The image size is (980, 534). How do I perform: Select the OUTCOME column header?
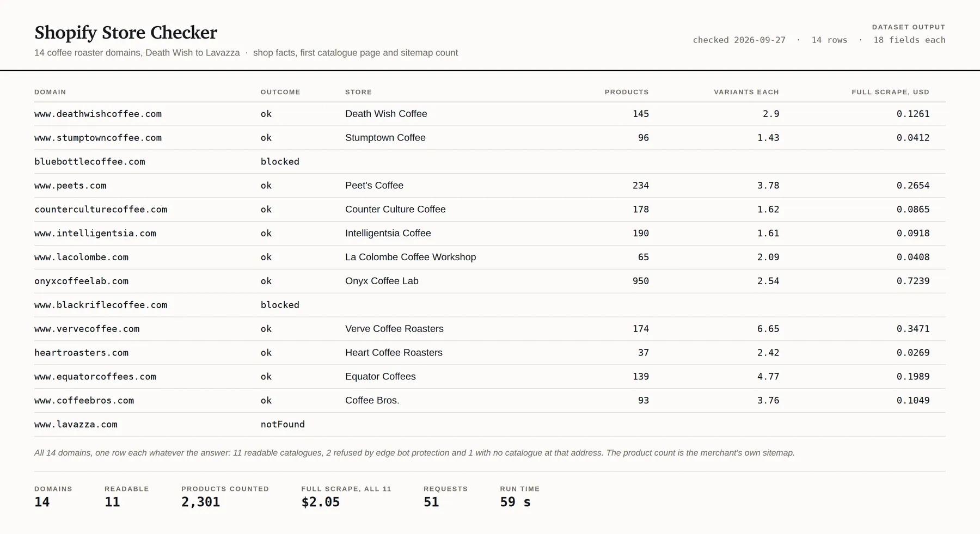tap(280, 92)
